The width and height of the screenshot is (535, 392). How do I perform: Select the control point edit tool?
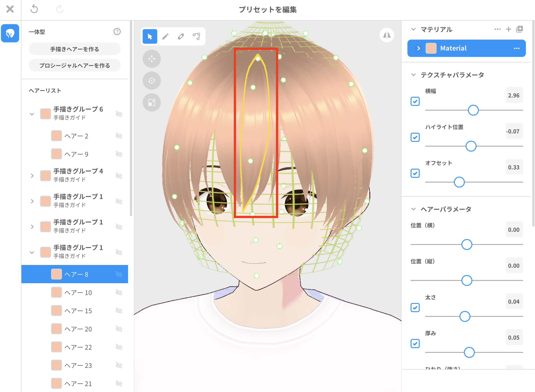pos(197,36)
